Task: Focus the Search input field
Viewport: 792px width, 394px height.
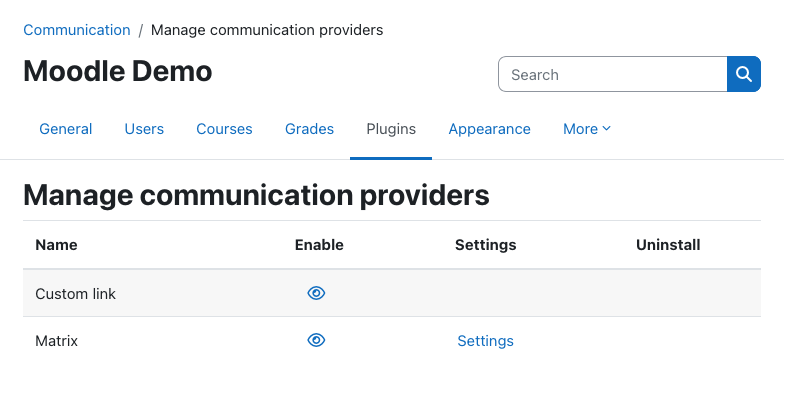Action: 613,74
